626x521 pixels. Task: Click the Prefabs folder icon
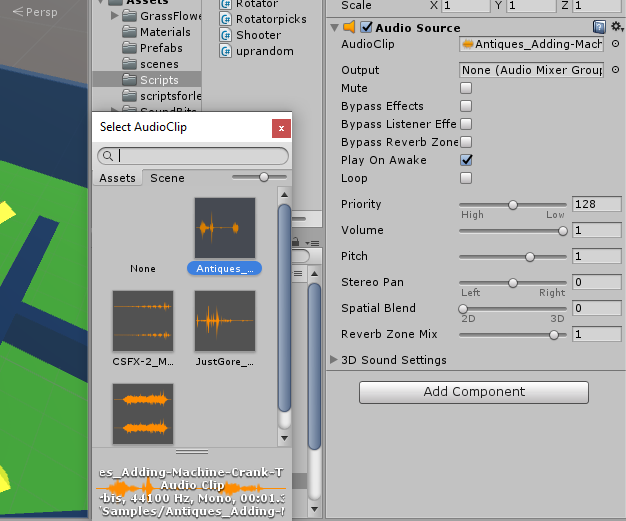pyautogui.click(x=129, y=48)
